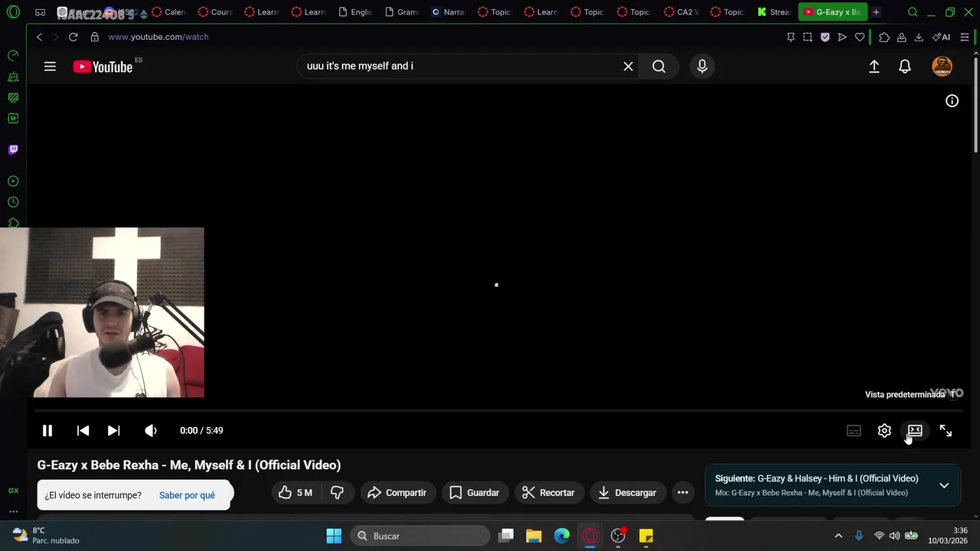Mute the video volume

click(151, 431)
